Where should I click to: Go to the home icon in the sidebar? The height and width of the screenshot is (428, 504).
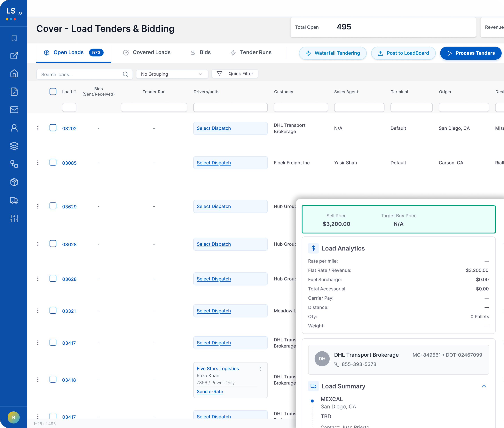[14, 73]
